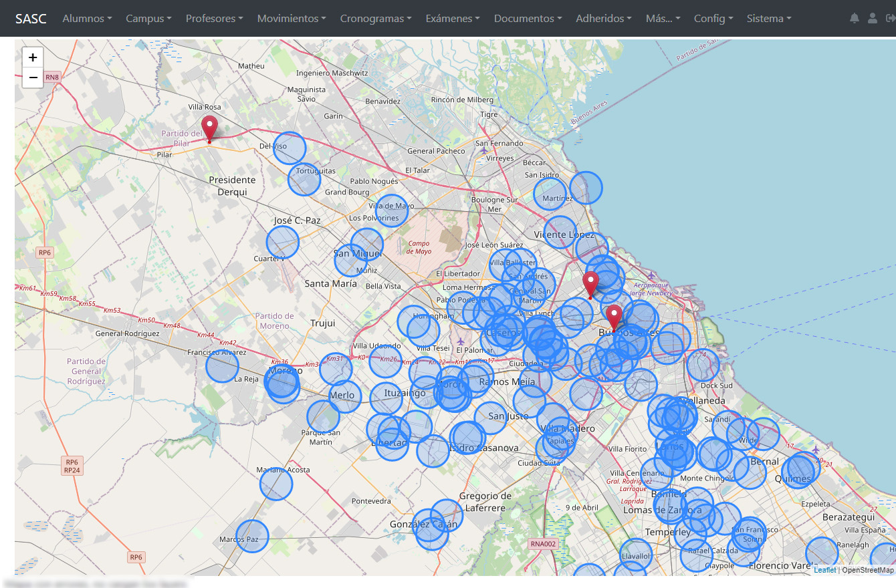
Task: Open the Movimientos menu
Action: [292, 19]
